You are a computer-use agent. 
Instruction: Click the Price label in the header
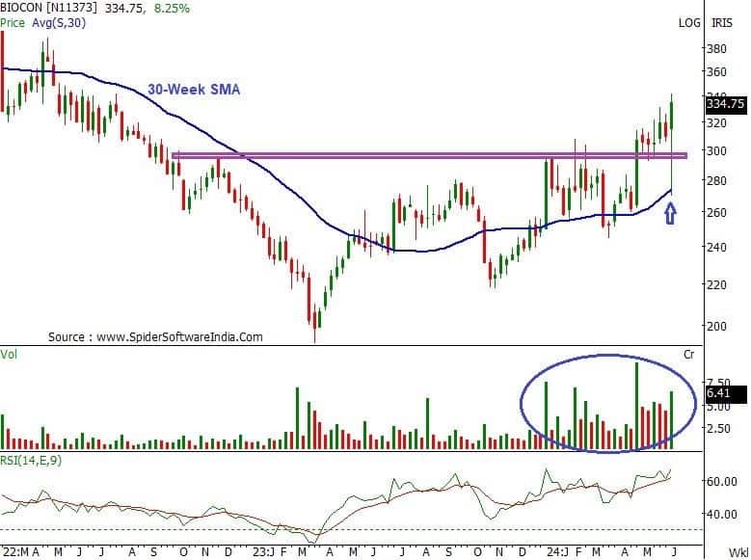coord(13,21)
